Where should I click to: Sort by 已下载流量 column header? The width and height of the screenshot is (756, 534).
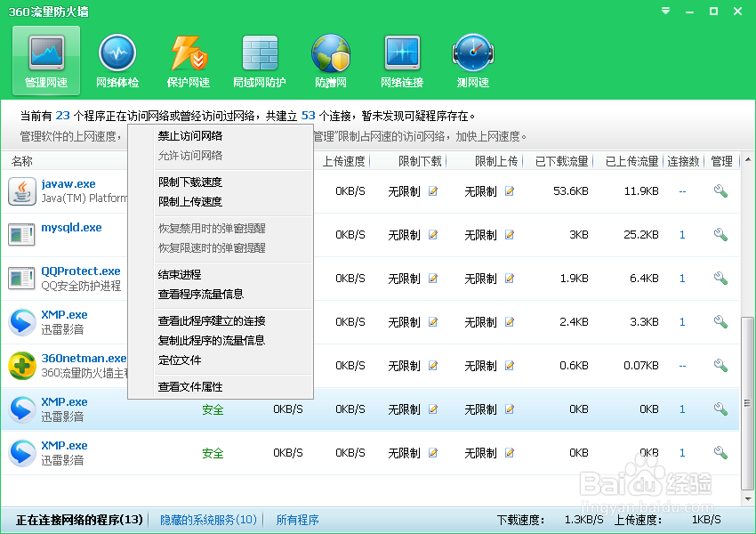click(562, 161)
